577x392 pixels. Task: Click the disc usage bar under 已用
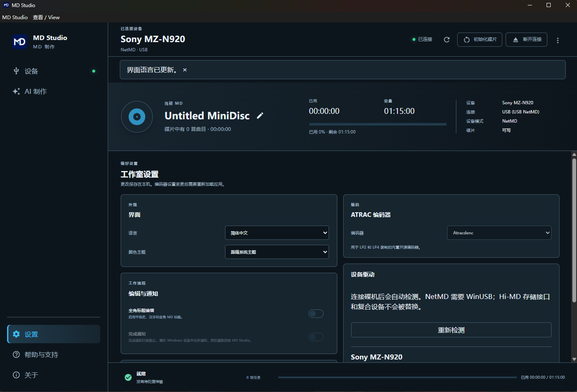tap(378, 124)
